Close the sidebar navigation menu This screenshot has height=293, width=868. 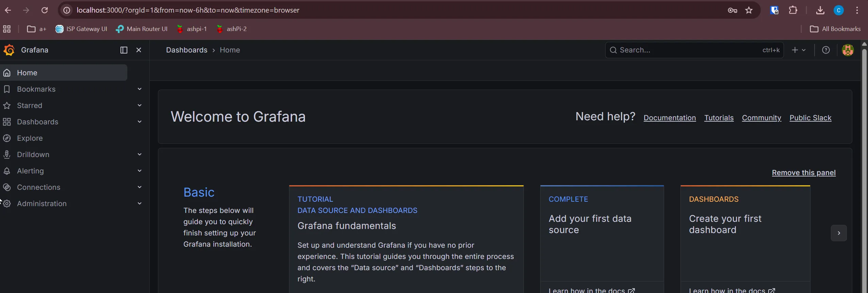click(x=139, y=50)
